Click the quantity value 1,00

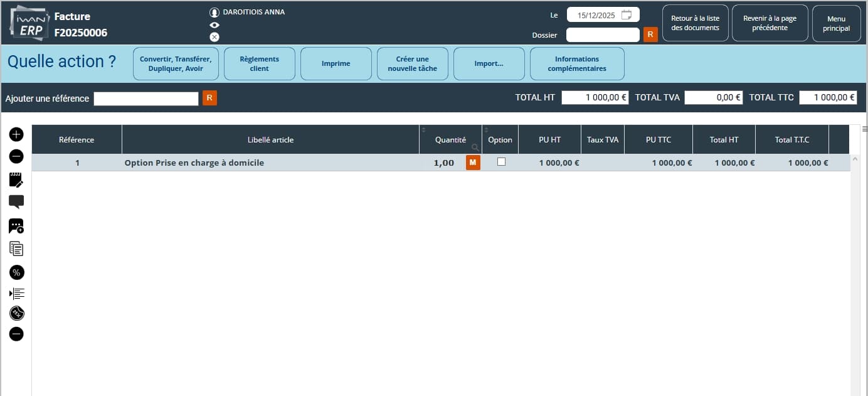(444, 163)
